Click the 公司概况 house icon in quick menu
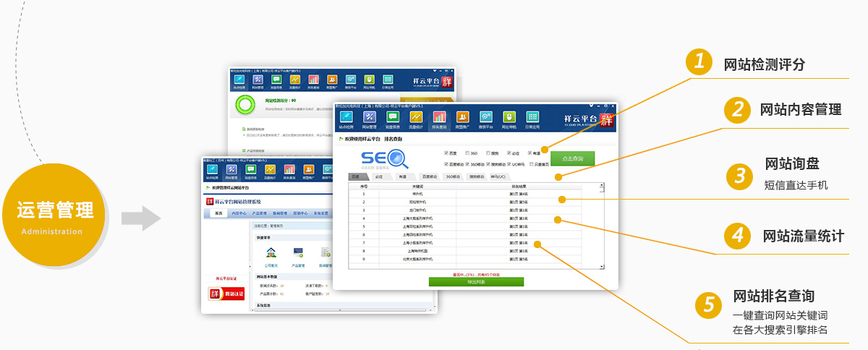This screenshot has height=350, width=868. click(271, 254)
